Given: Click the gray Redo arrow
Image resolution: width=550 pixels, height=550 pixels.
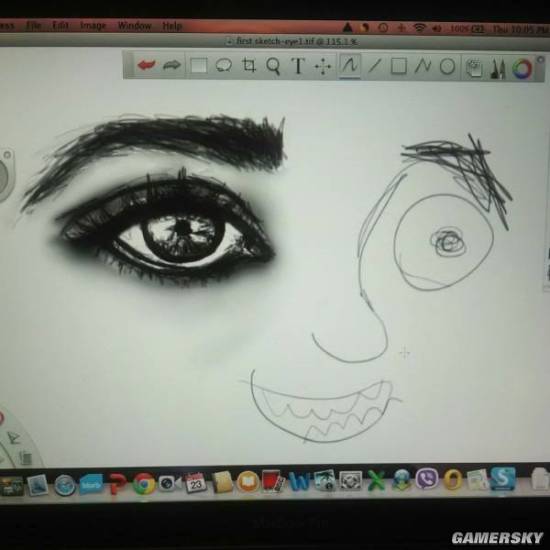Looking at the screenshot, I should pyautogui.click(x=172, y=65).
